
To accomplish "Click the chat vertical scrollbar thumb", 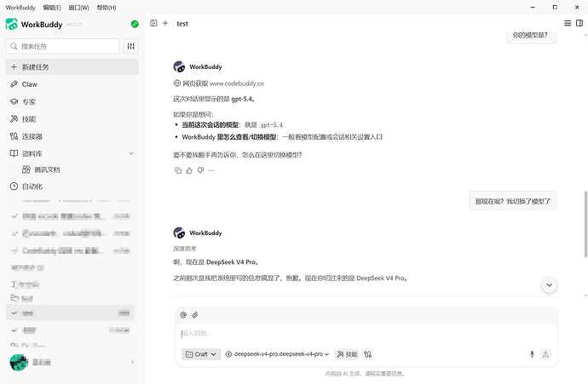I will 585,224.
